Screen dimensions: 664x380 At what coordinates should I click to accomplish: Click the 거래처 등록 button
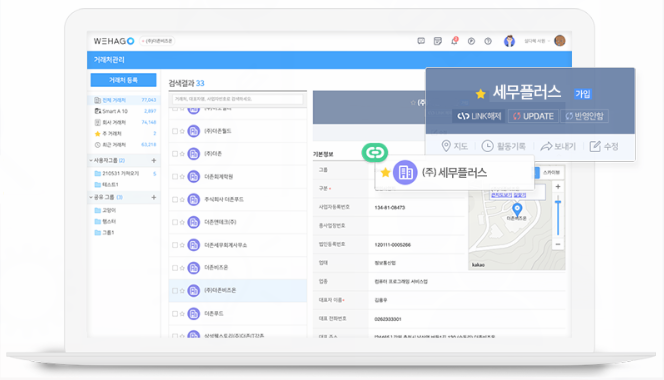point(123,80)
